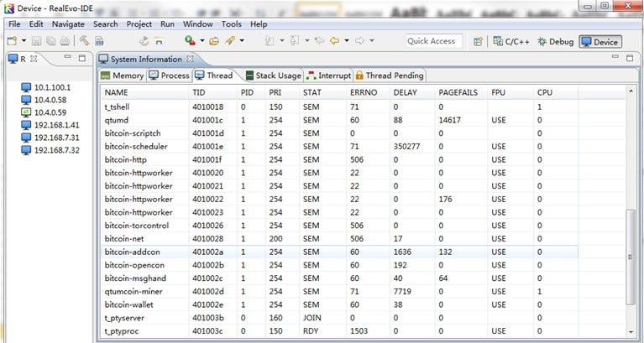Select the qtumcoin-miner thread row
The height and width of the screenshot is (343, 644).
click(339, 291)
